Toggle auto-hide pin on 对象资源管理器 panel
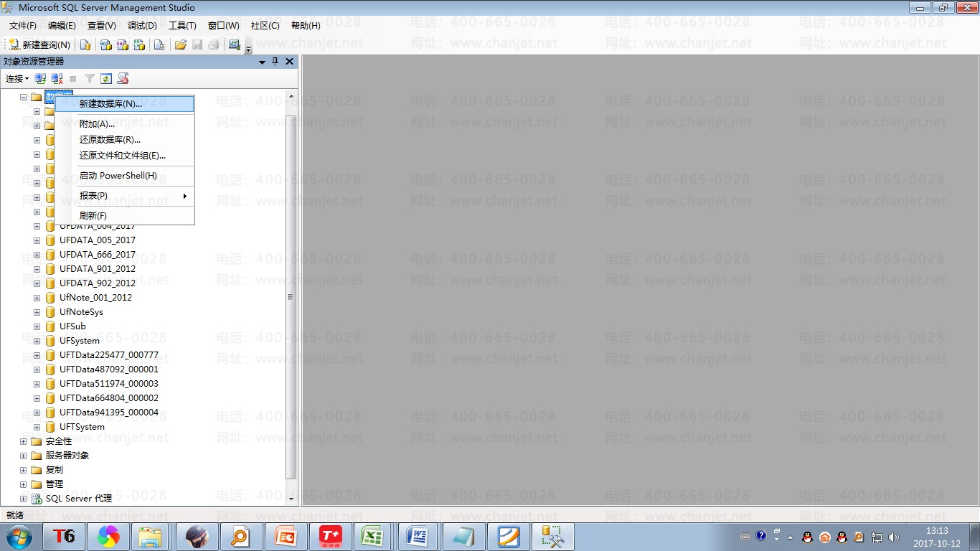The height and width of the screenshot is (551, 980). 275,62
